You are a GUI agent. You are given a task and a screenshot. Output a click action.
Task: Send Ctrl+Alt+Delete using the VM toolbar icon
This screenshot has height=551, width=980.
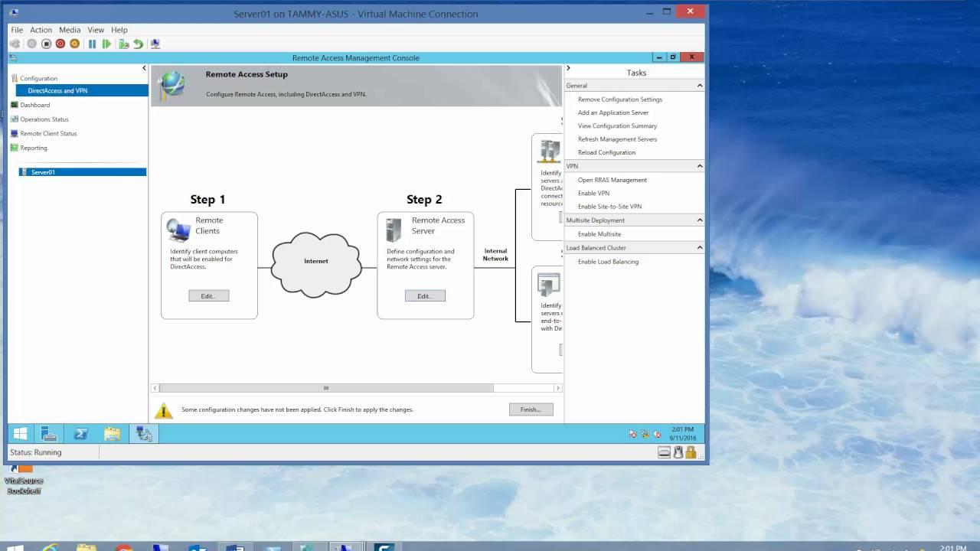coord(15,44)
